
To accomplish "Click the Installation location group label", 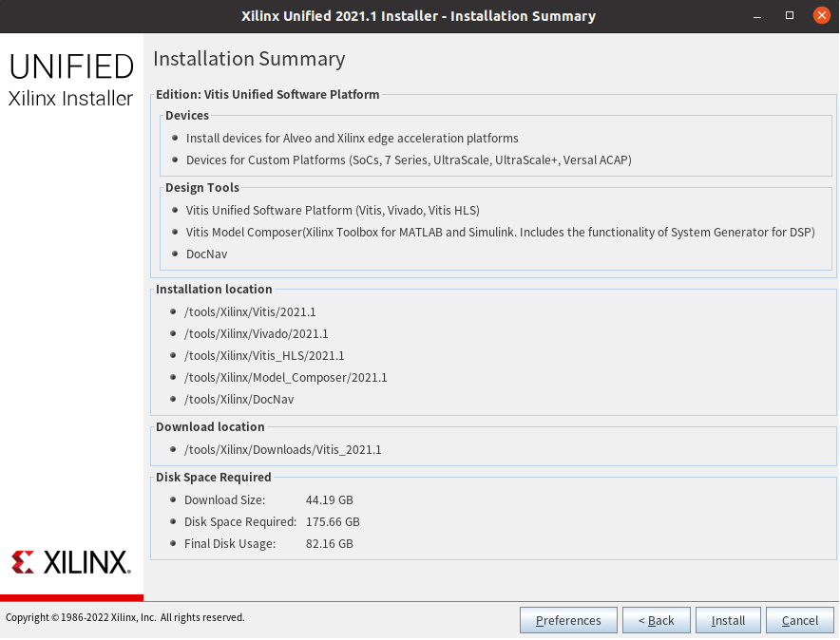I will (214, 289).
